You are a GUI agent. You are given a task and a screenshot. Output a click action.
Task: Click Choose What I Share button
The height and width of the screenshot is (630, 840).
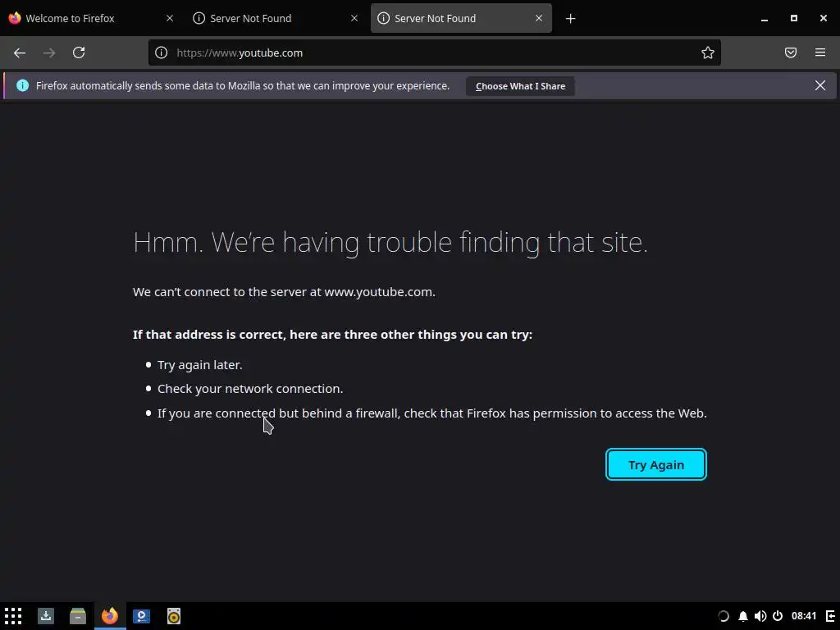click(x=520, y=86)
